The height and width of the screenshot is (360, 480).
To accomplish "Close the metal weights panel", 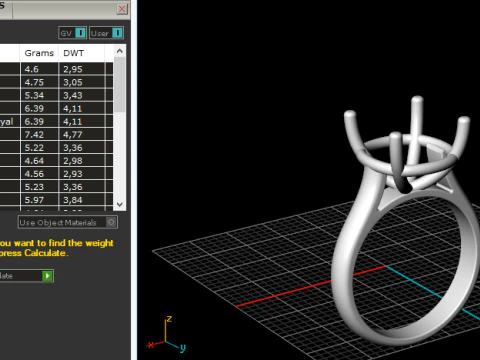I will pos(122,9).
